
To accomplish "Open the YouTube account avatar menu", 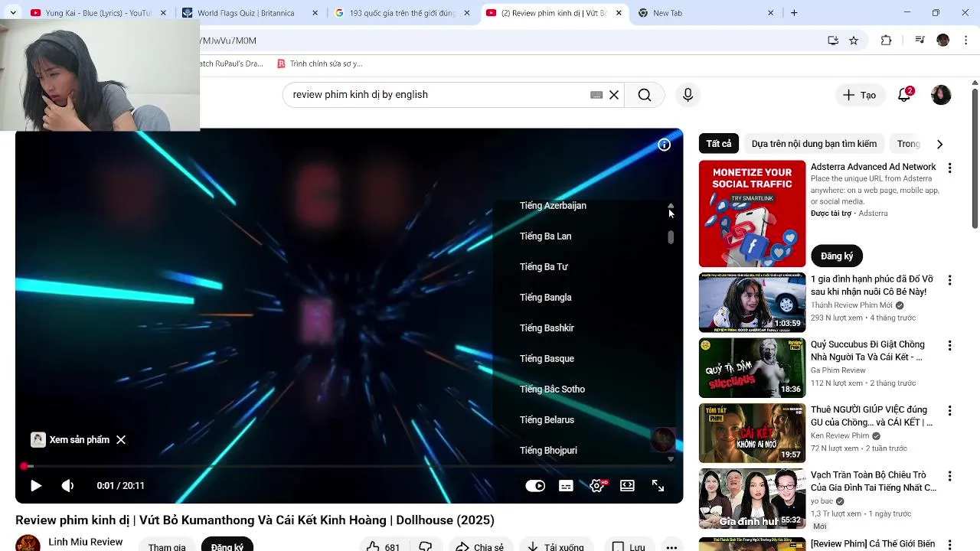I will click(x=941, y=95).
